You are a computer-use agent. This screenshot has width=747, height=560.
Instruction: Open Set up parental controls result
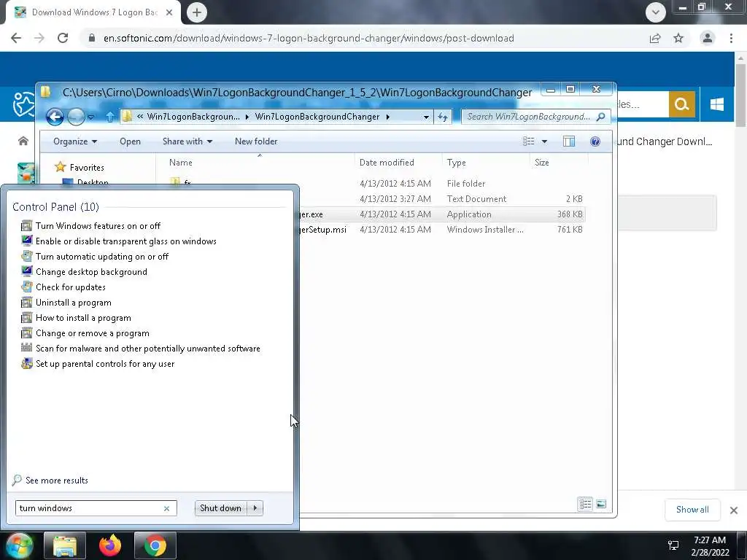pos(105,364)
